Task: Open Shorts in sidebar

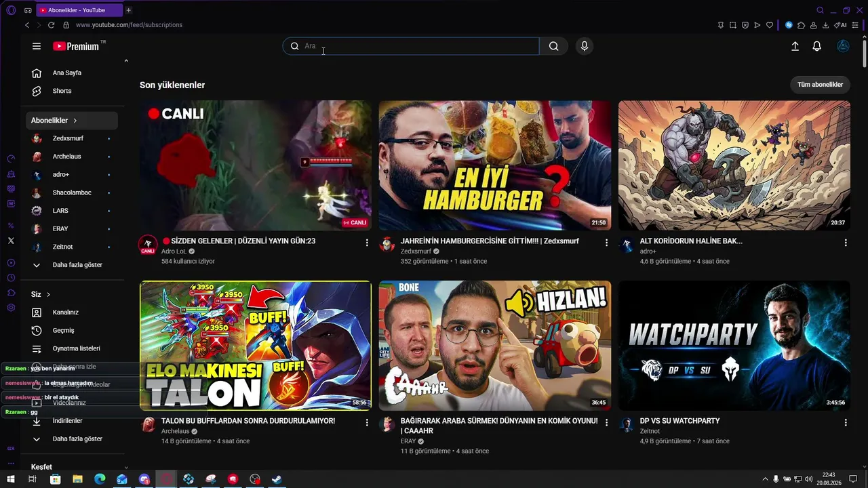Action: (72, 91)
